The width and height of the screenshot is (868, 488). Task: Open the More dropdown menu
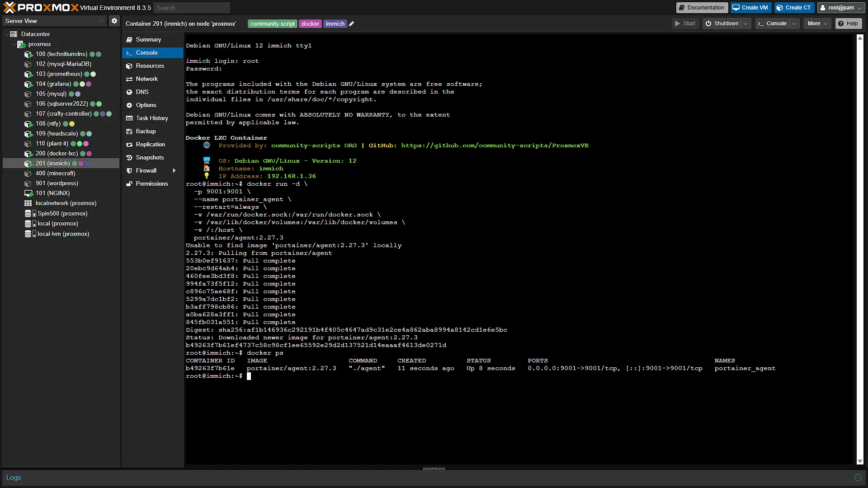(817, 23)
